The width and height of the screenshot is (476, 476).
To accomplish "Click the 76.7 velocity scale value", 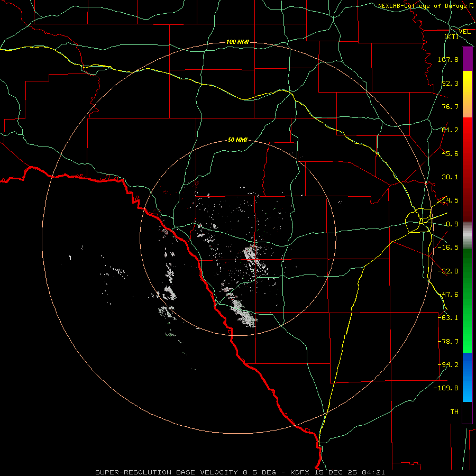I will click(x=450, y=106).
